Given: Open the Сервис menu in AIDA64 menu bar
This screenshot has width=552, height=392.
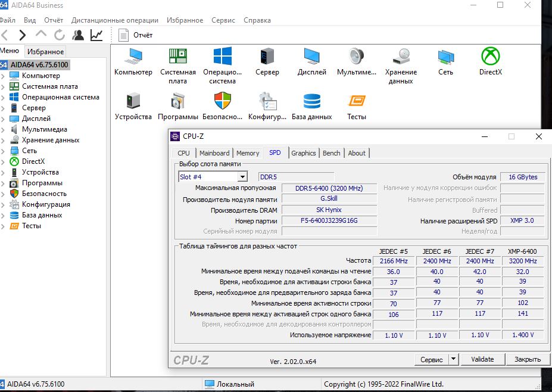Looking at the screenshot, I should tap(223, 20).
